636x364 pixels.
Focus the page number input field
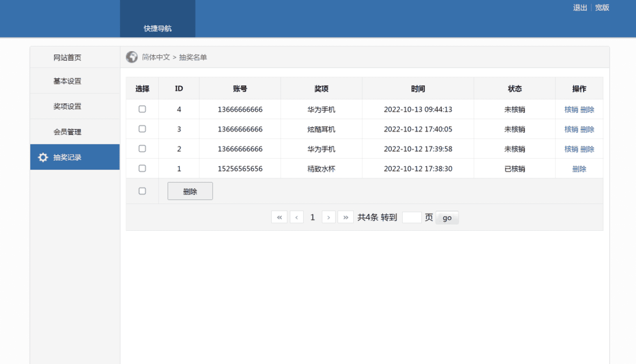point(412,217)
